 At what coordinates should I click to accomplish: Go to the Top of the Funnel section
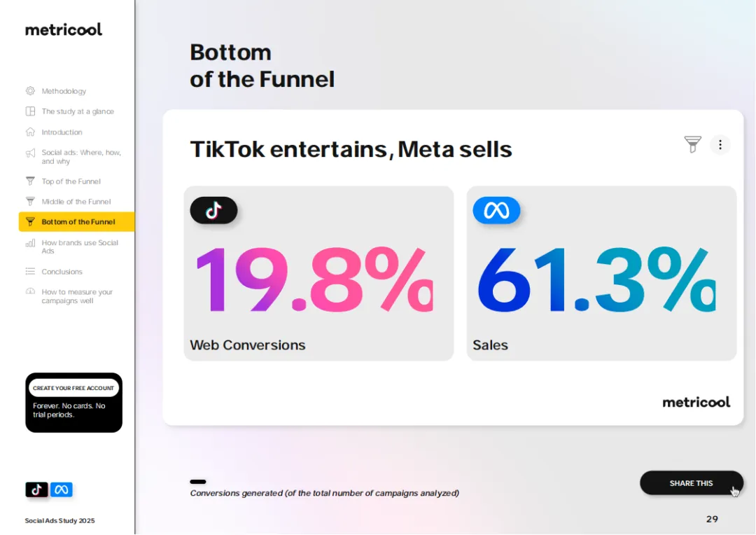point(71,181)
